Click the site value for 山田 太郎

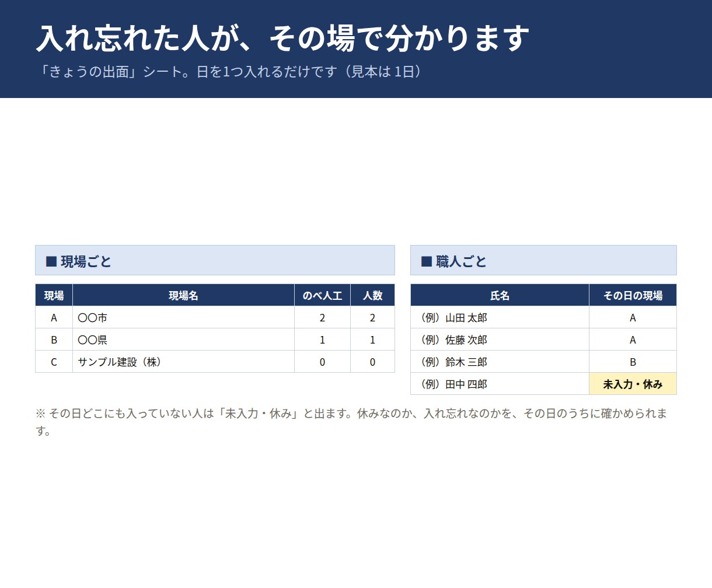tap(633, 317)
